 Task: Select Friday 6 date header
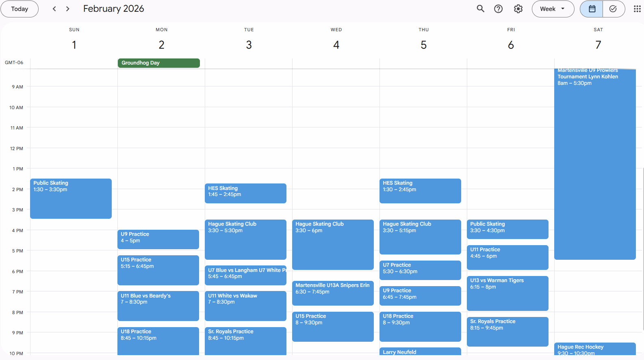[x=511, y=45]
